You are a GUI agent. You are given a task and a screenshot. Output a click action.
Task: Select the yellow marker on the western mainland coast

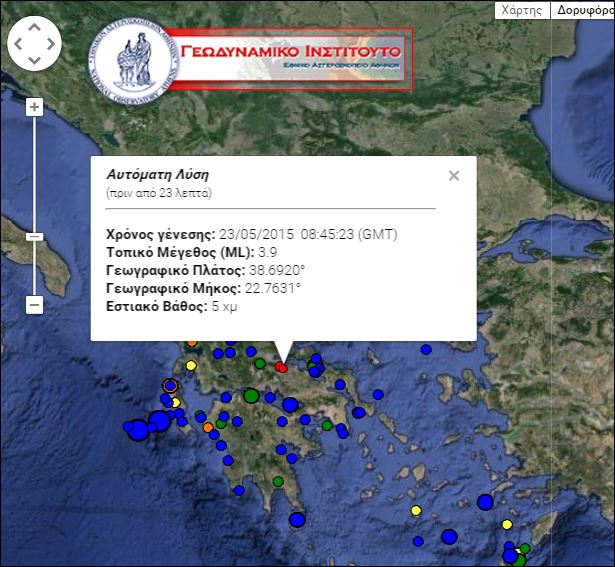tap(191, 365)
